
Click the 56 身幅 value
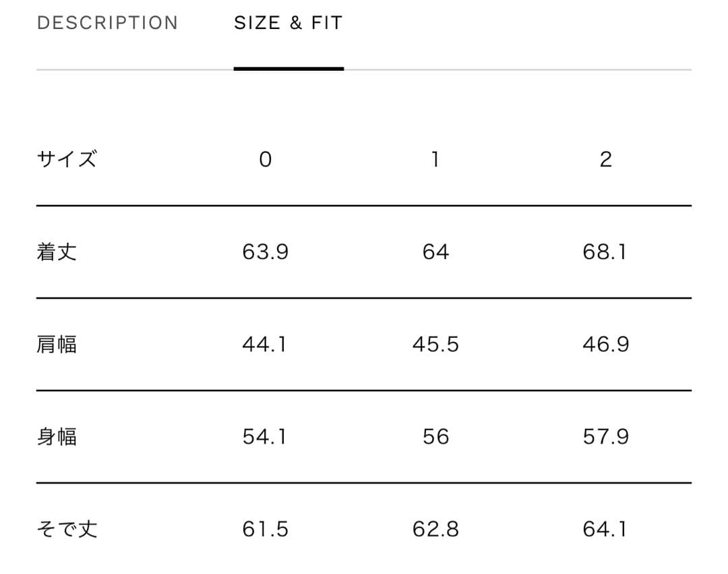pos(435,437)
